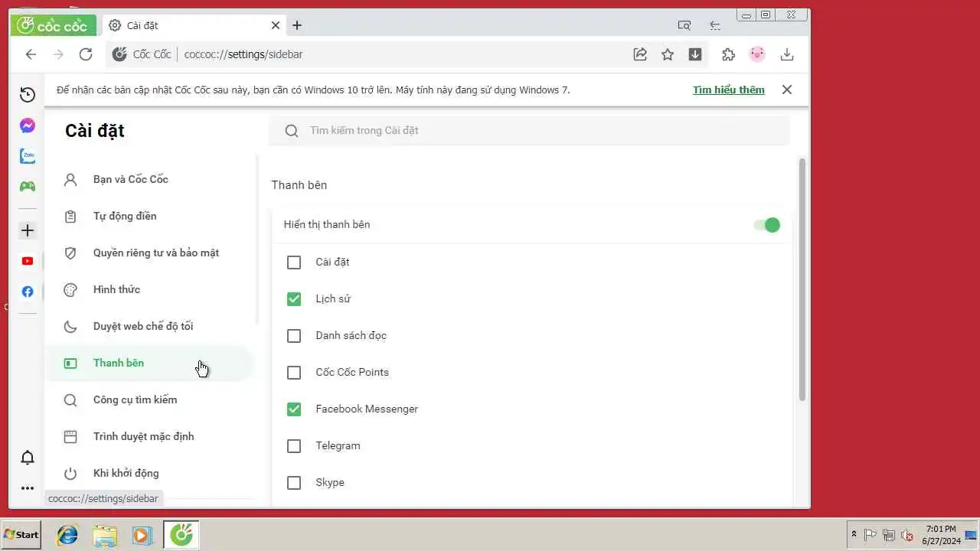
Task: Click the settings page vertical scrollbar
Action: 802,279
